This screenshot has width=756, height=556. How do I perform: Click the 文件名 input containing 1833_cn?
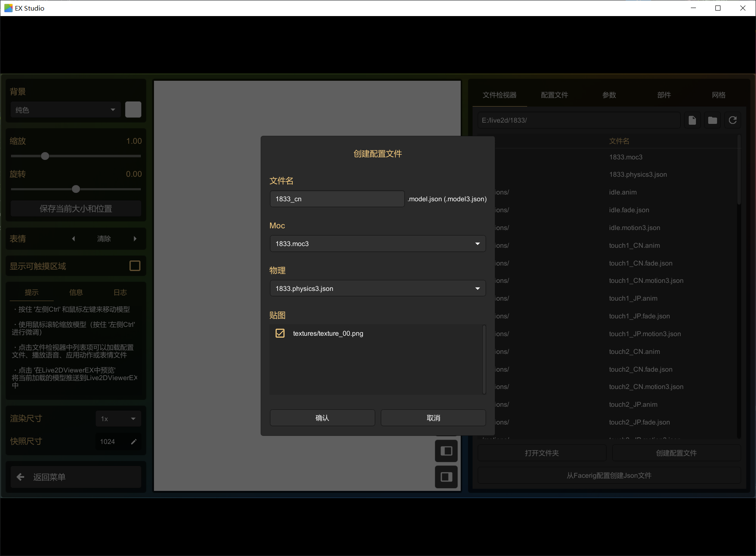pyautogui.click(x=337, y=199)
